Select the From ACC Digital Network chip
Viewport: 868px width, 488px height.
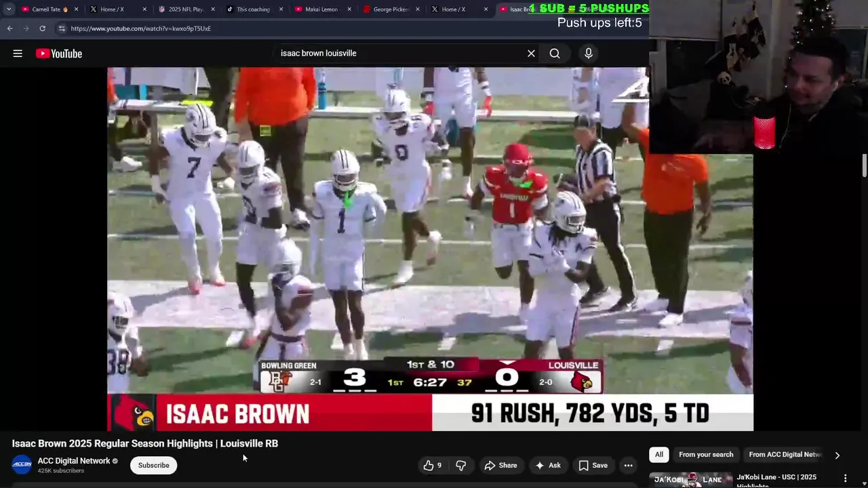click(x=785, y=455)
